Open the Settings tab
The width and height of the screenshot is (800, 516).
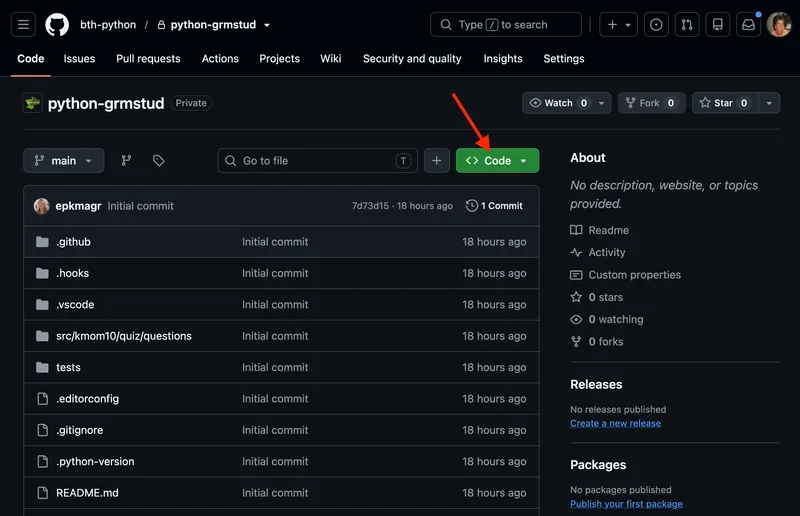pos(564,59)
